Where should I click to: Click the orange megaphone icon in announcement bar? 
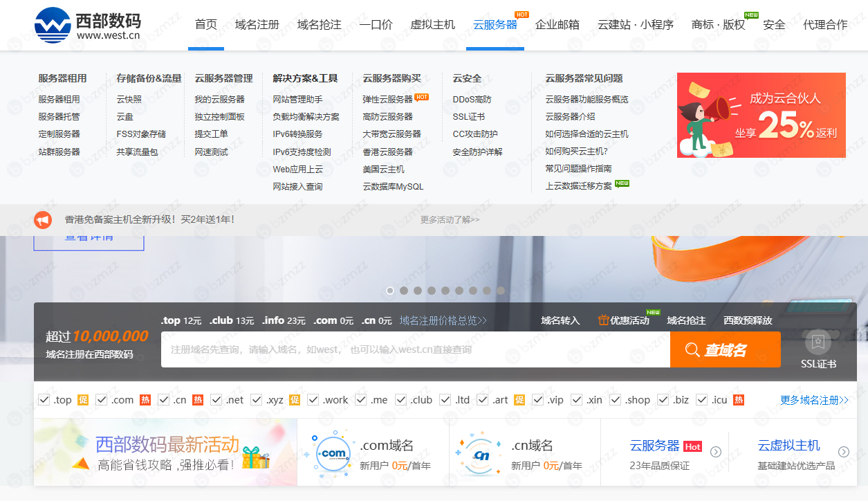[43, 220]
